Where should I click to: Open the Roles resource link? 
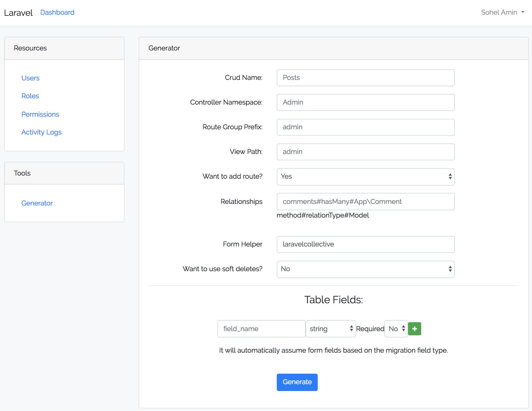click(30, 96)
